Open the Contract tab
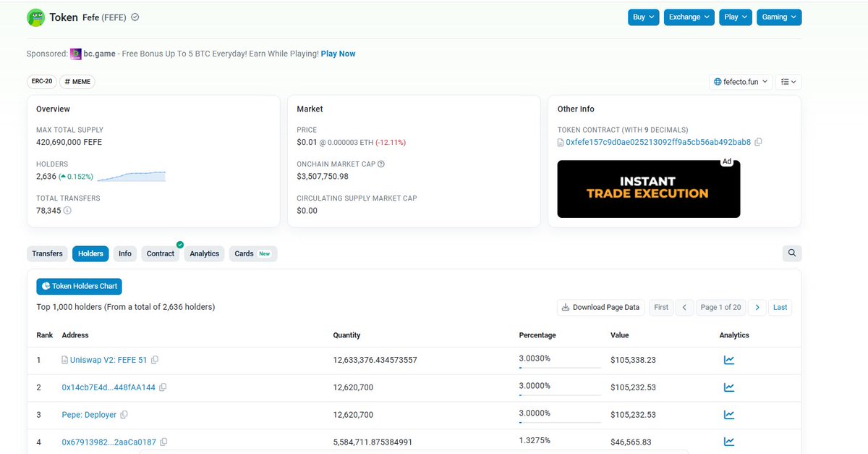Screen dimensions: 868x454 (161, 253)
